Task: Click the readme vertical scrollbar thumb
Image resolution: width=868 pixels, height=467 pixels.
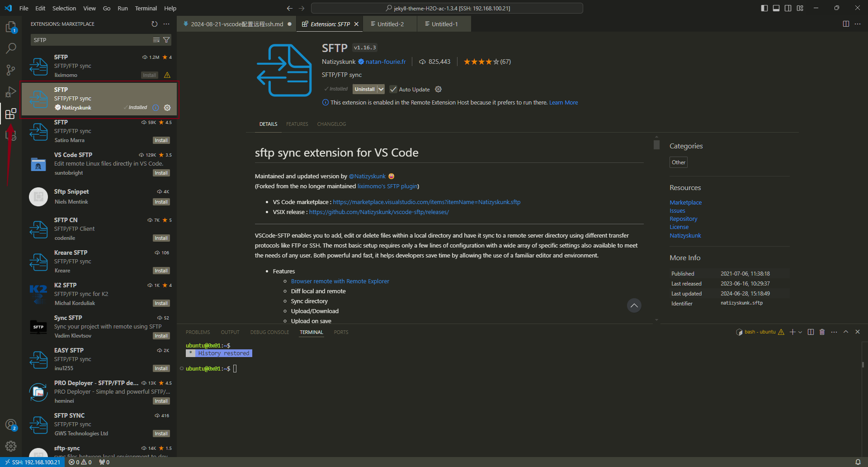Action: click(656, 144)
